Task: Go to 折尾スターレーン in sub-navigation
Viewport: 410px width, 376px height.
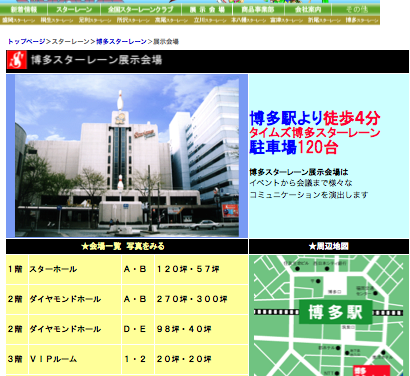Action: (324, 20)
